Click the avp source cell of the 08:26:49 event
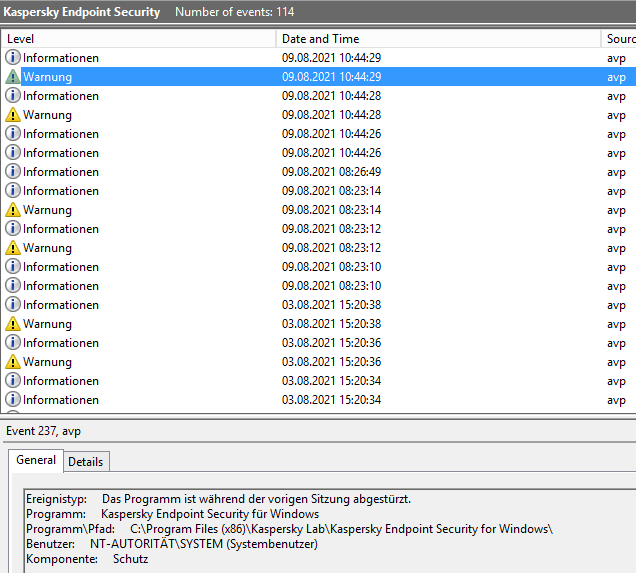The width and height of the screenshot is (636, 573). (x=616, y=172)
